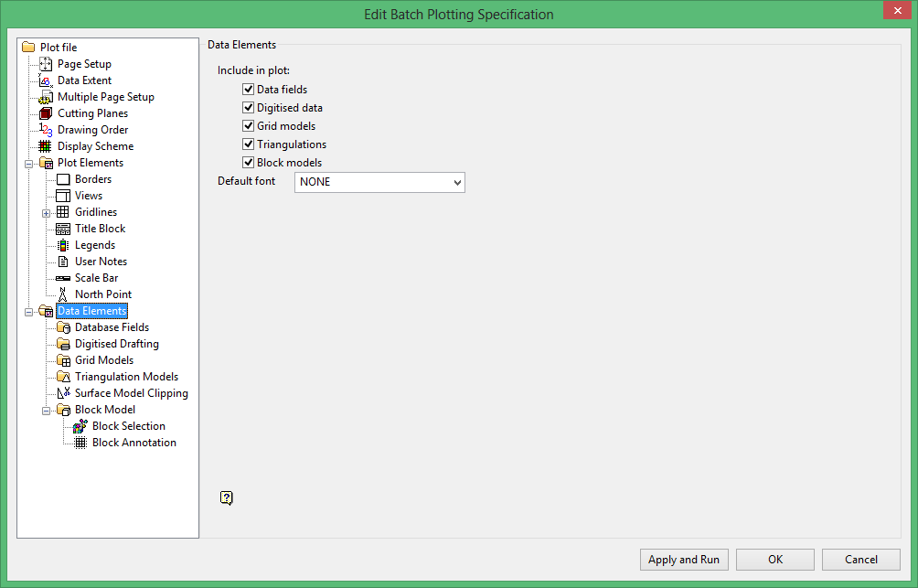The height and width of the screenshot is (588, 918).
Task: Click the Block Model folder icon
Action: (63, 410)
